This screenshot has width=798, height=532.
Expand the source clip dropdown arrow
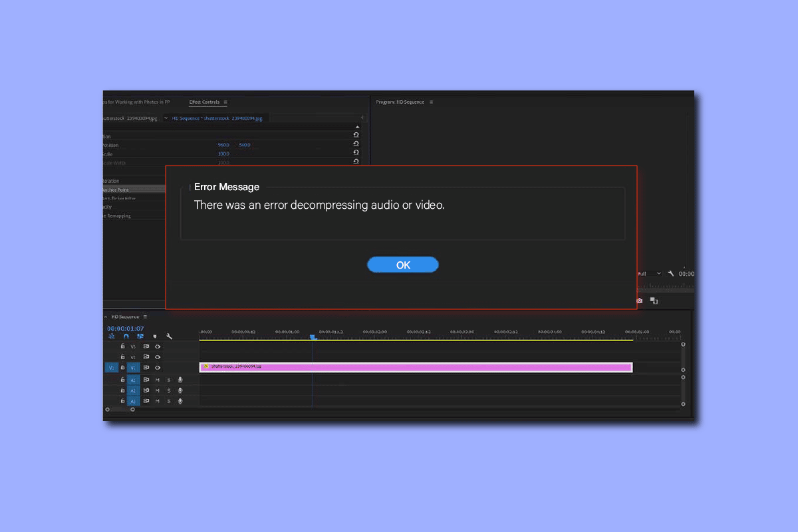coord(165,118)
